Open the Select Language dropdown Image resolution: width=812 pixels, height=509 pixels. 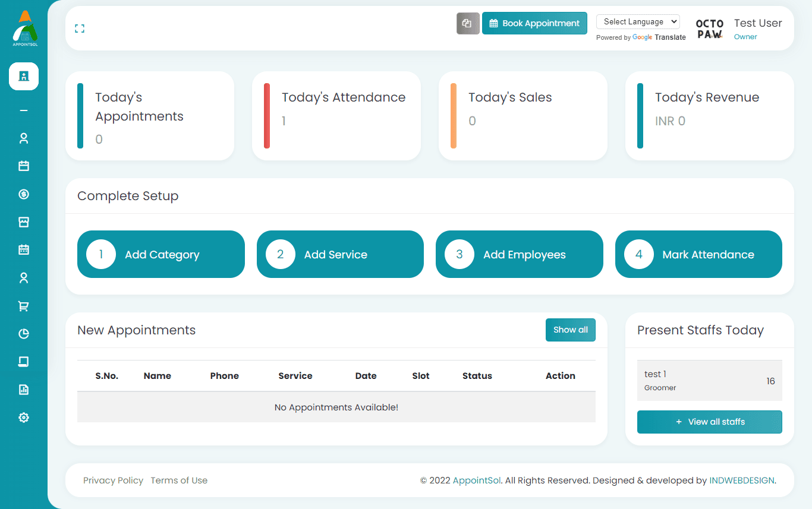pyautogui.click(x=637, y=22)
